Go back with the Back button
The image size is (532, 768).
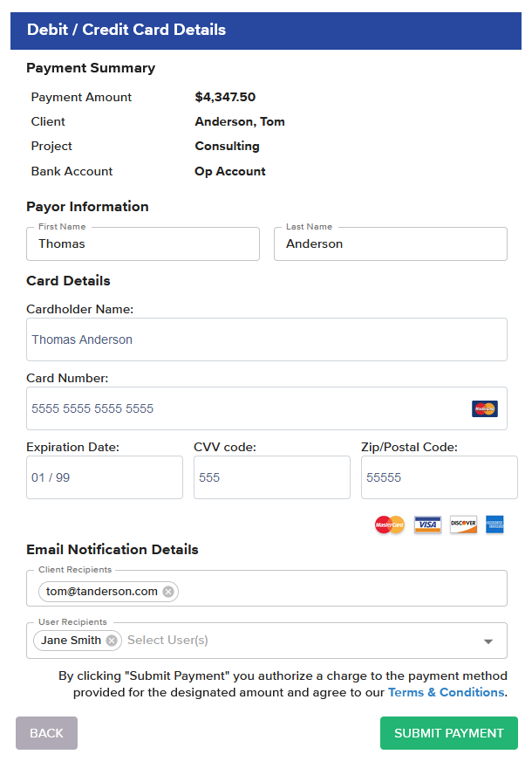tap(46, 733)
